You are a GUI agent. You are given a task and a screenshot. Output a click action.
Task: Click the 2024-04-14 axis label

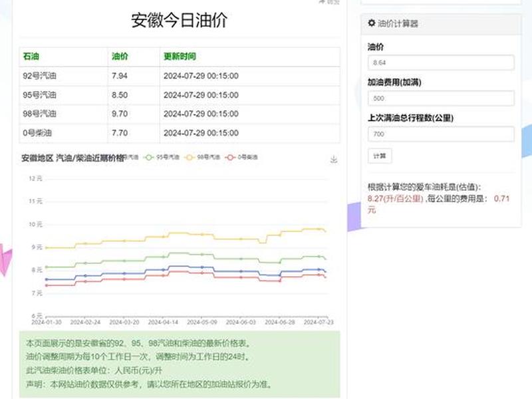point(163,322)
